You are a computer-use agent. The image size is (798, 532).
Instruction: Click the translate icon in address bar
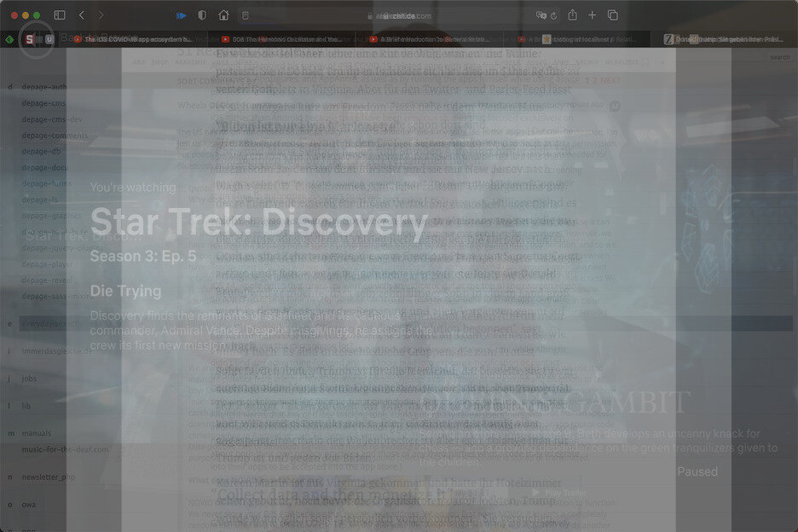pyautogui.click(x=541, y=16)
